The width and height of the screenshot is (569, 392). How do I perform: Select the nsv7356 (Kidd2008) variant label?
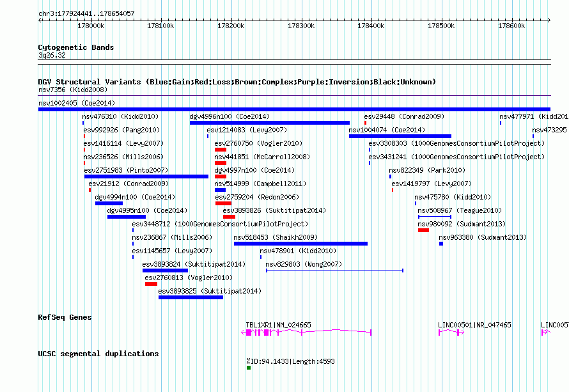click(73, 90)
